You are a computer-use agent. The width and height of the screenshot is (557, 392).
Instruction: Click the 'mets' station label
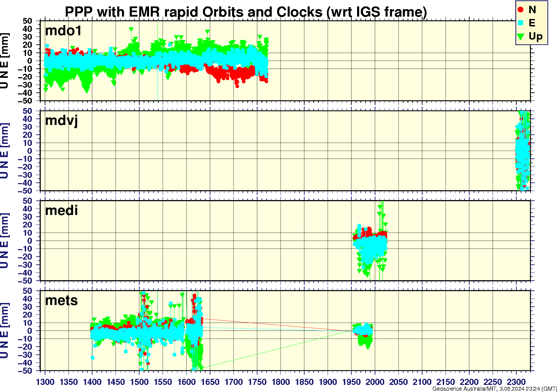click(61, 301)
